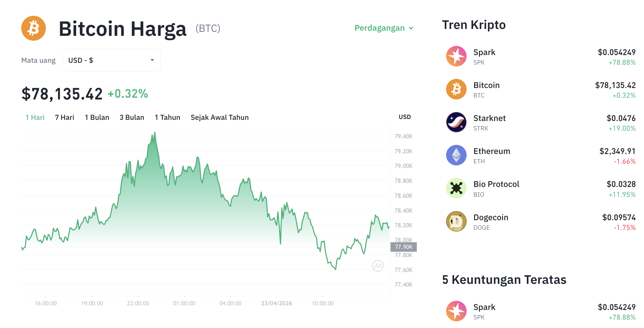Select Sejak Awal Tahun range
644x328 pixels.
pyautogui.click(x=219, y=117)
